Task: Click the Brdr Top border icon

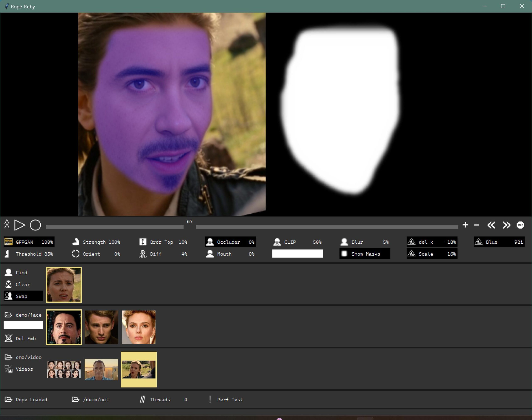Action: [x=143, y=242]
